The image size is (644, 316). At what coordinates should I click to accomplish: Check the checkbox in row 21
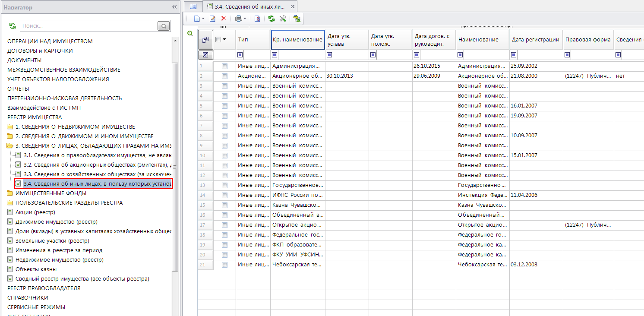click(x=224, y=265)
